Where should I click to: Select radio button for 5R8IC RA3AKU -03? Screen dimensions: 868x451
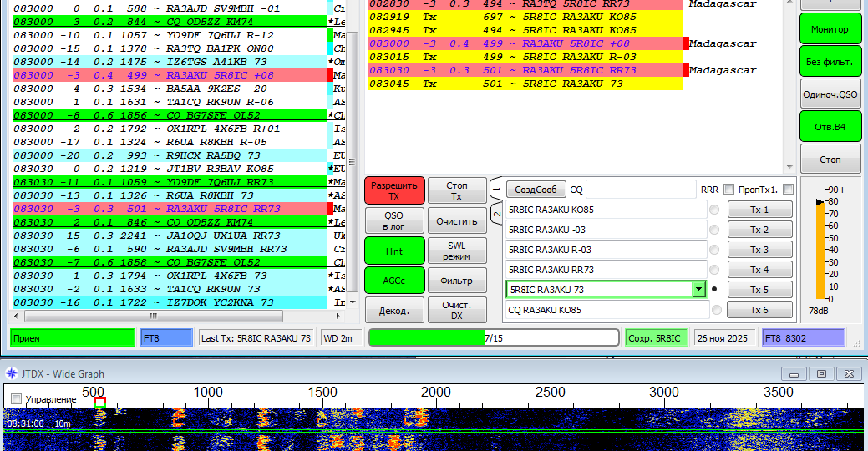(x=714, y=230)
